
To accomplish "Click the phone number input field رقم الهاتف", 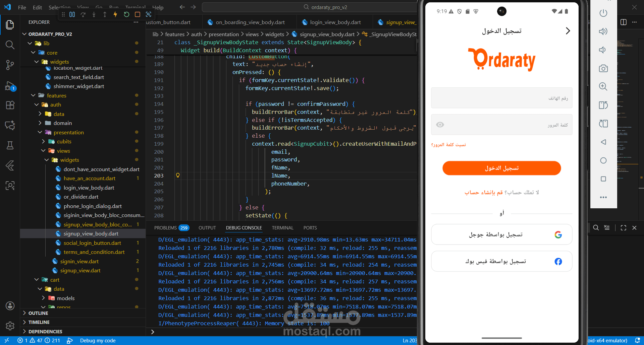I will [x=501, y=98].
